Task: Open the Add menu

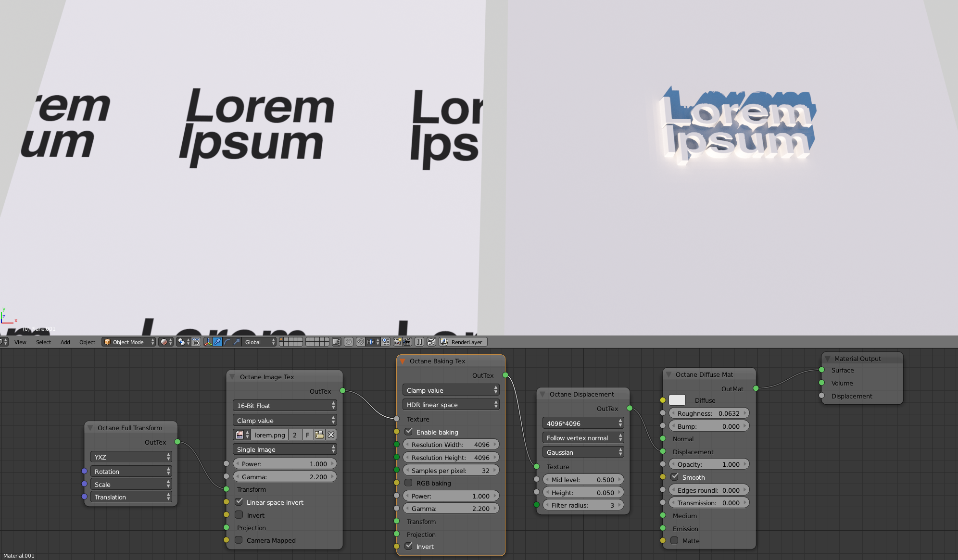Action: (x=65, y=342)
